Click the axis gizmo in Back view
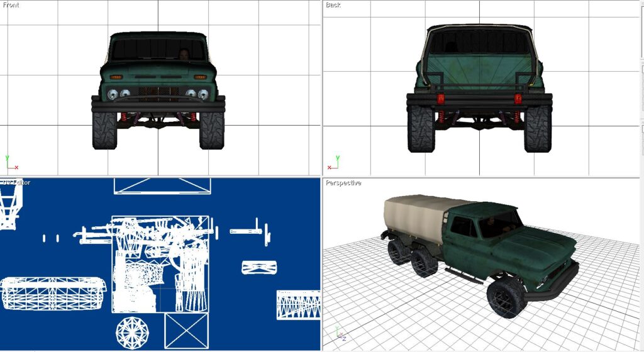The height and width of the screenshot is (352, 644). (333, 162)
